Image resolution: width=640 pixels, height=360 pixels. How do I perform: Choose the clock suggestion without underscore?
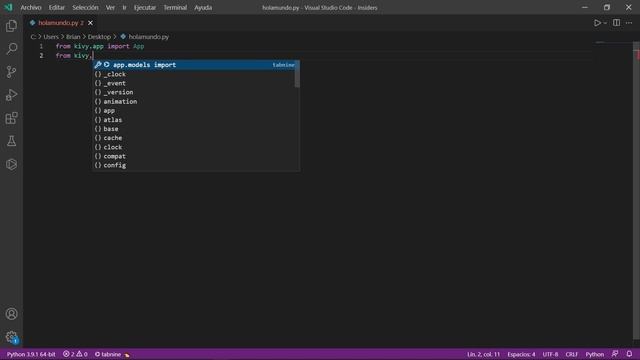click(194, 147)
